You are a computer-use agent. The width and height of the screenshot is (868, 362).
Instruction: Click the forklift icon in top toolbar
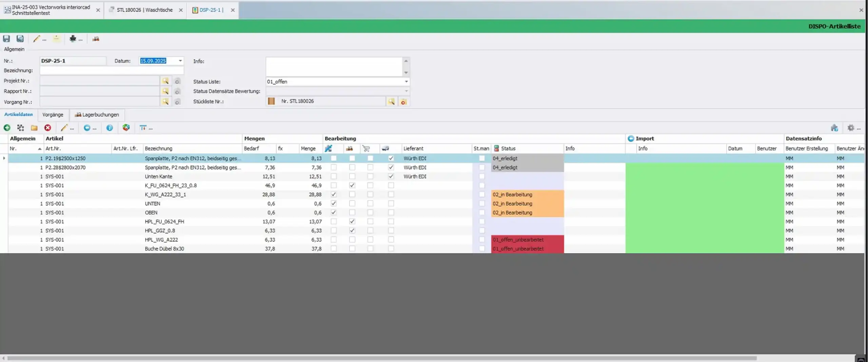pyautogui.click(x=96, y=39)
